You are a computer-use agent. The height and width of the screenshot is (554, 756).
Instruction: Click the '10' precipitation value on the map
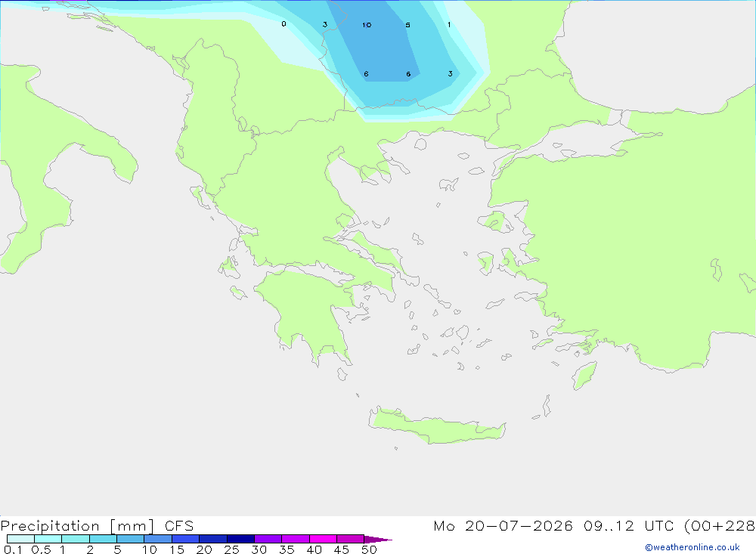coord(367,25)
